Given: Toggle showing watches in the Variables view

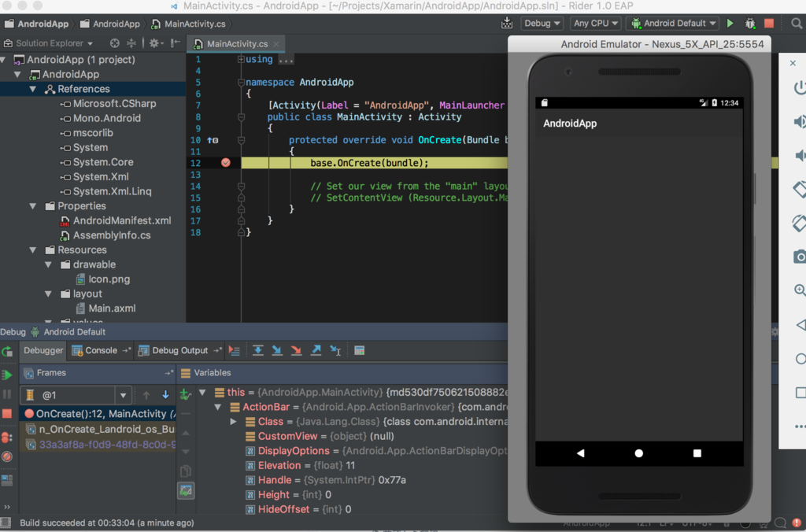Looking at the screenshot, I should 186,490.
